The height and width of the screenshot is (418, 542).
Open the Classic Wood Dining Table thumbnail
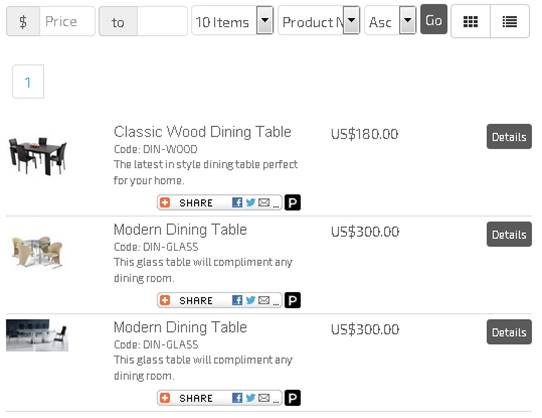click(37, 156)
